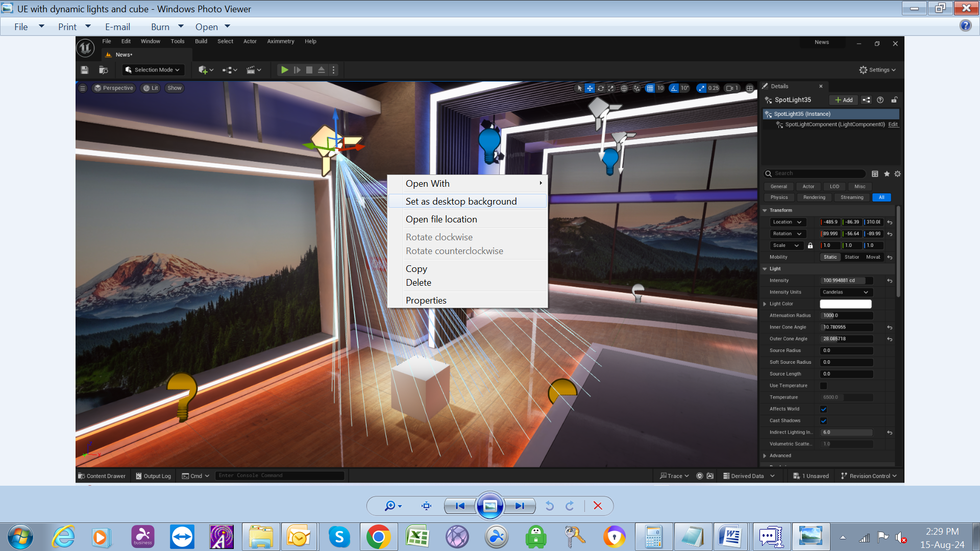Image resolution: width=980 pixels, height=551 pixels.
Task: Click the Details search field
Action: pyautogui.click(x=815, y=174)
